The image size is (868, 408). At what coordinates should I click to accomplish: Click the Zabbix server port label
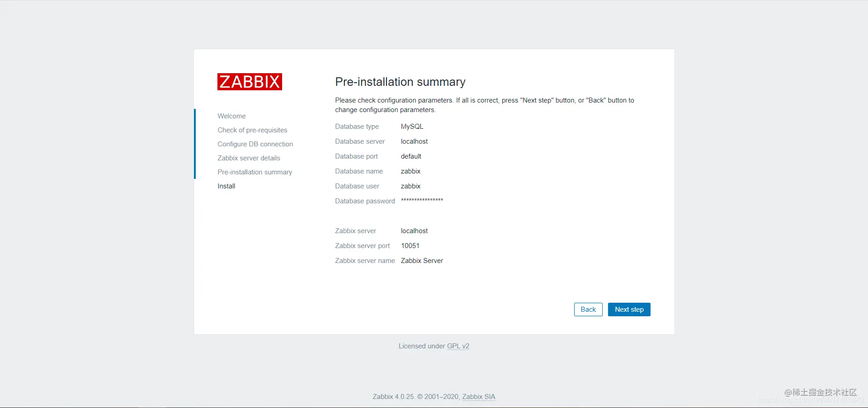(362, 246)
